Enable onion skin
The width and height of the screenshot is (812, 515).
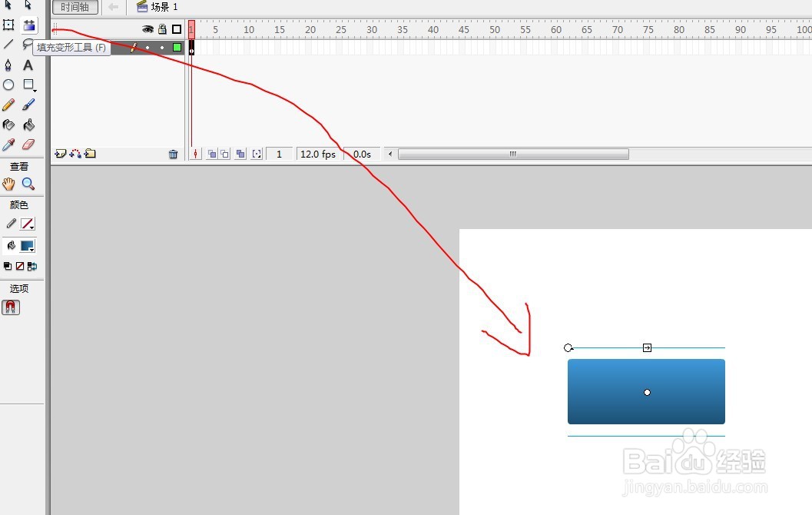tap(212, 154)
